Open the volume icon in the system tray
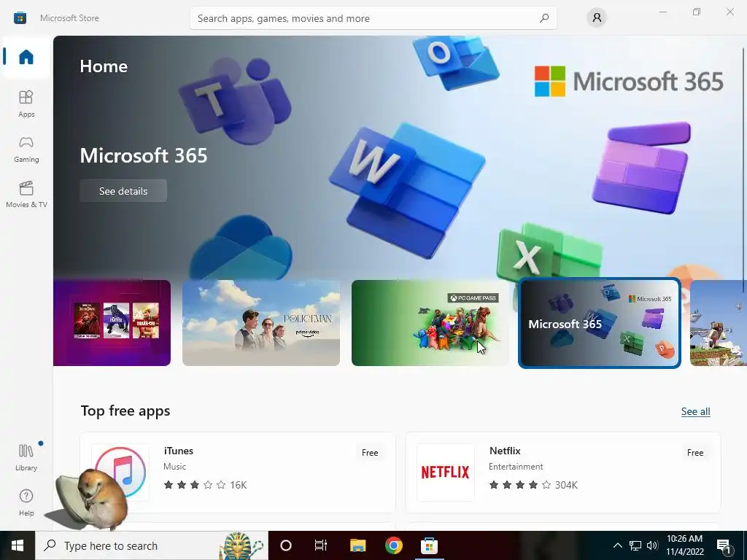 tap(652, 545)
